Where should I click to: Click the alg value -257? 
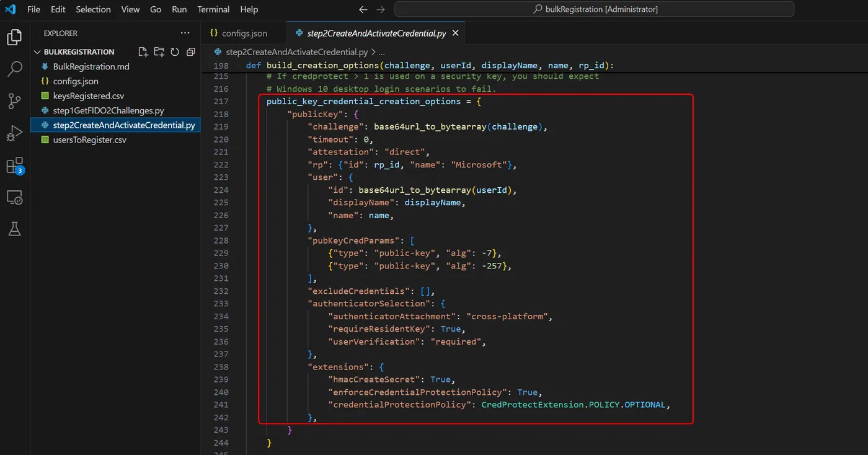point(492,266)
